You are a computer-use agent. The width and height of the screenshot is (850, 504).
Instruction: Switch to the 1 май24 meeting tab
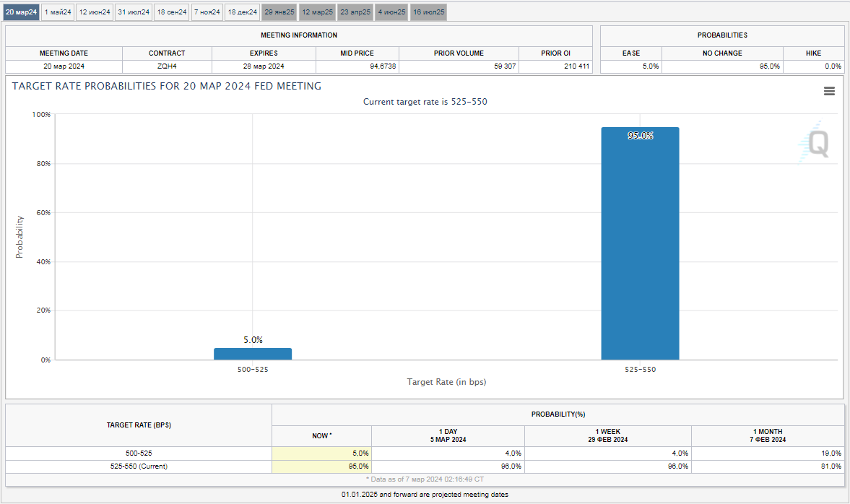click(58, 12)
